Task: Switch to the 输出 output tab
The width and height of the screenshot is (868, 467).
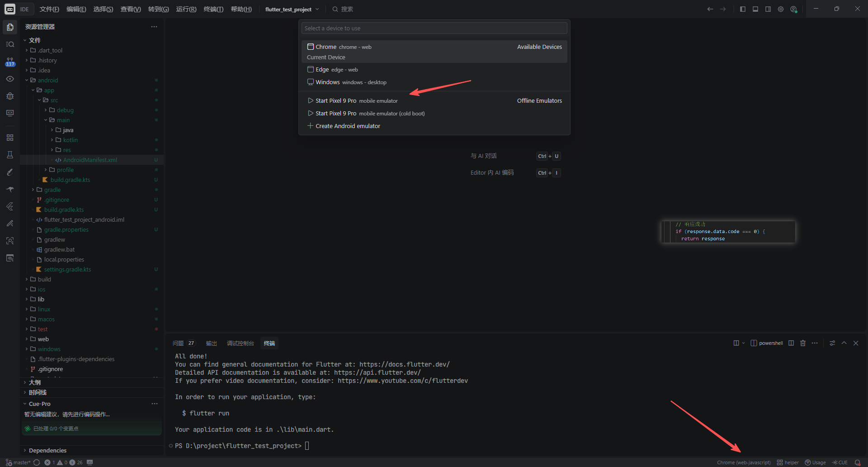Action: [212, 343]
